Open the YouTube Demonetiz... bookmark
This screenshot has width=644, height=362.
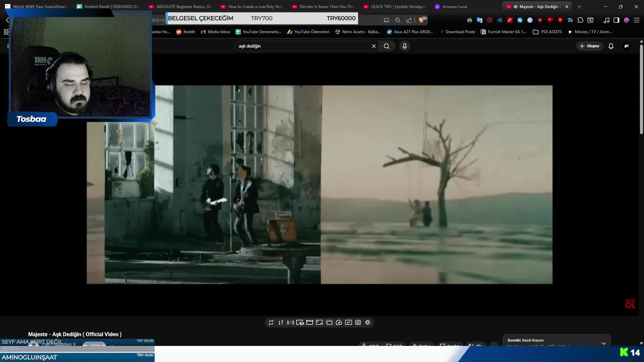point(258,32)
